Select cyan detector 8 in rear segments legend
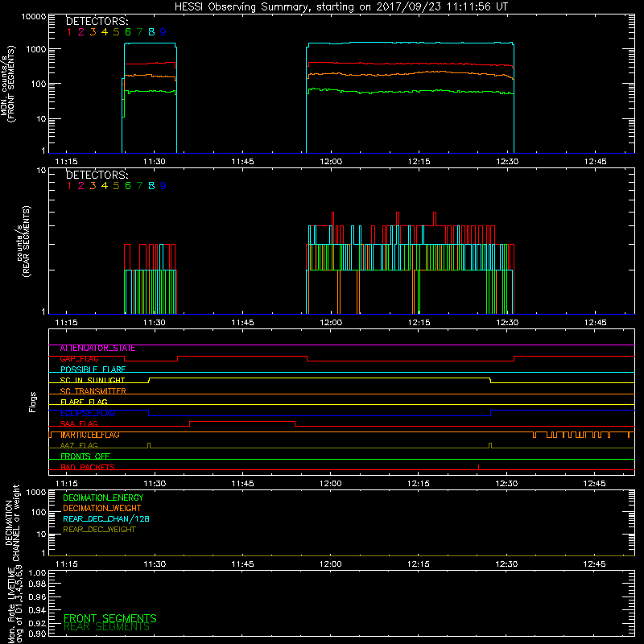Screen dimensions: 644x644 click(151, 186)
